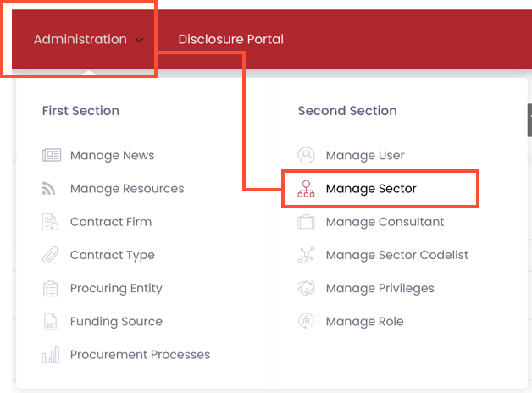
Task: Open Manage Consultant page
Action: coord(385,222)
